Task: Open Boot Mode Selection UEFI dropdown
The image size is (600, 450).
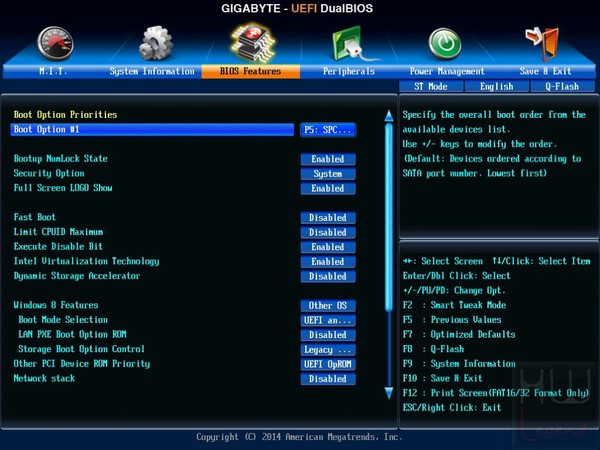Action: tap(328, 320)
